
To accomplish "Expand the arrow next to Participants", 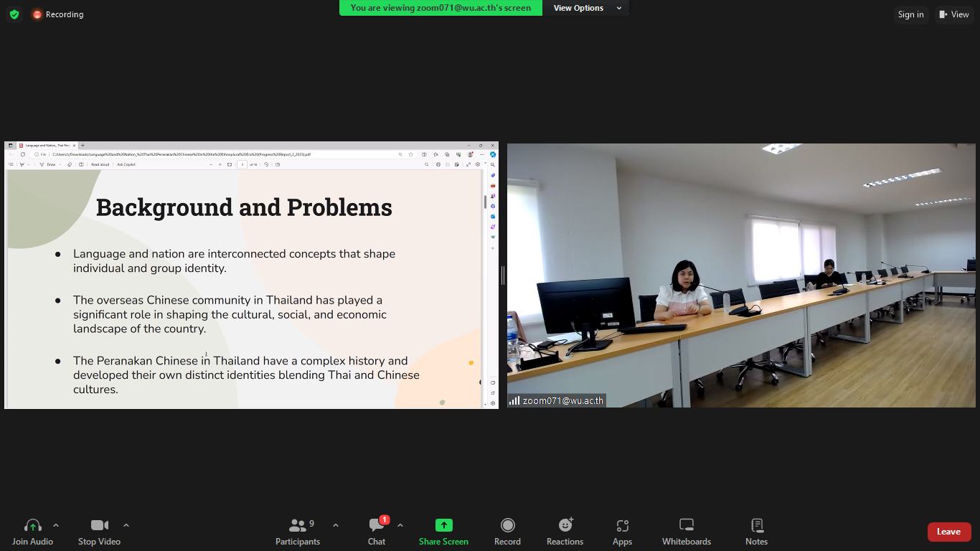I will 336,525.
